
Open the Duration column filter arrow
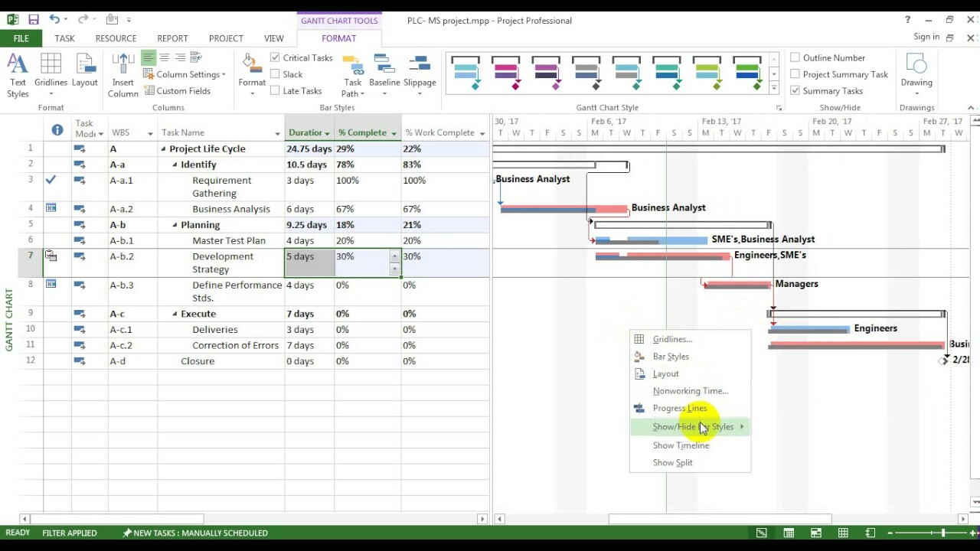click(325, 132)
